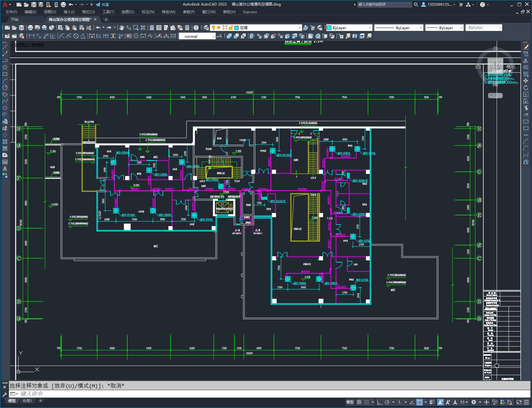Click the Clean Screen icon in the status bar
This screenshot has height=408, width=532.
point(519,402)
